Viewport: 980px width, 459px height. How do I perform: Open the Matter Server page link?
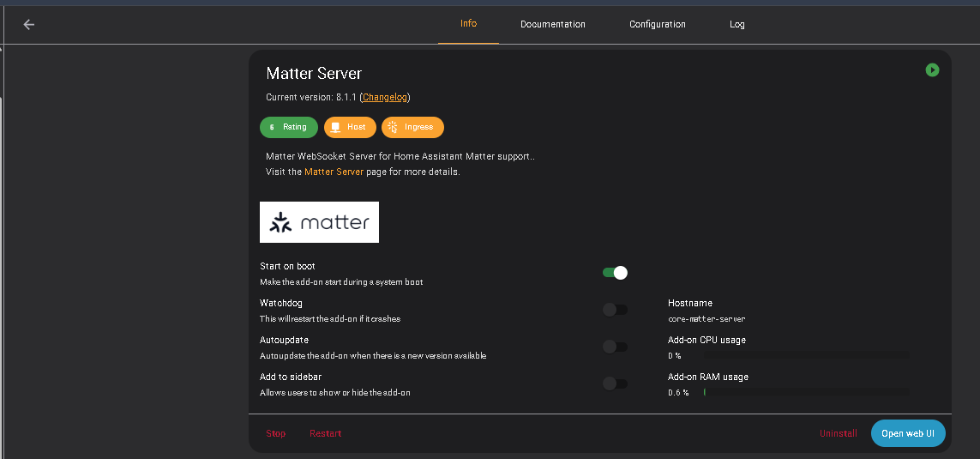click(x=334, y=172)
